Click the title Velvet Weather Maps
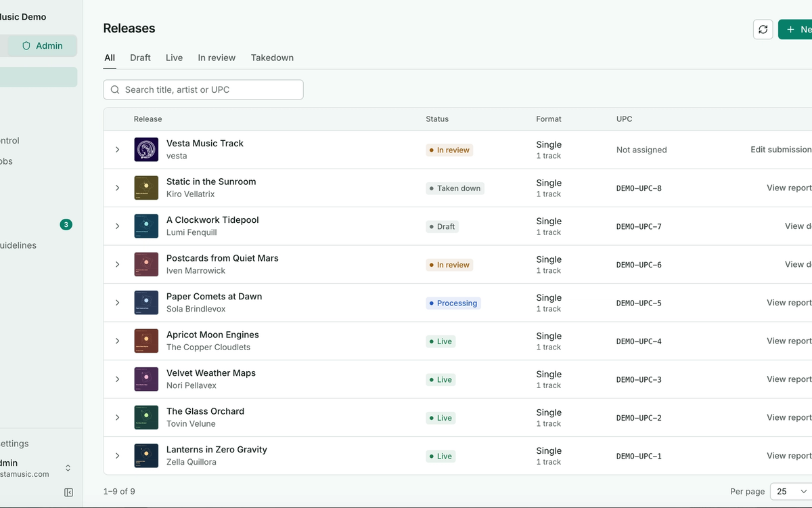The height and width of the screenshot is (508, 812). pyautogui.click(x=211, y=373)
